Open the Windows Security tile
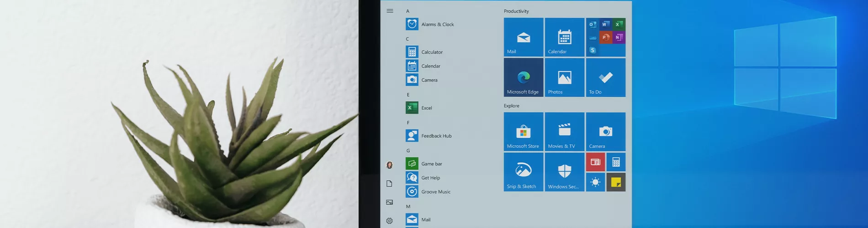The height and width of the screenshot is (228, 868). point(565,172)
